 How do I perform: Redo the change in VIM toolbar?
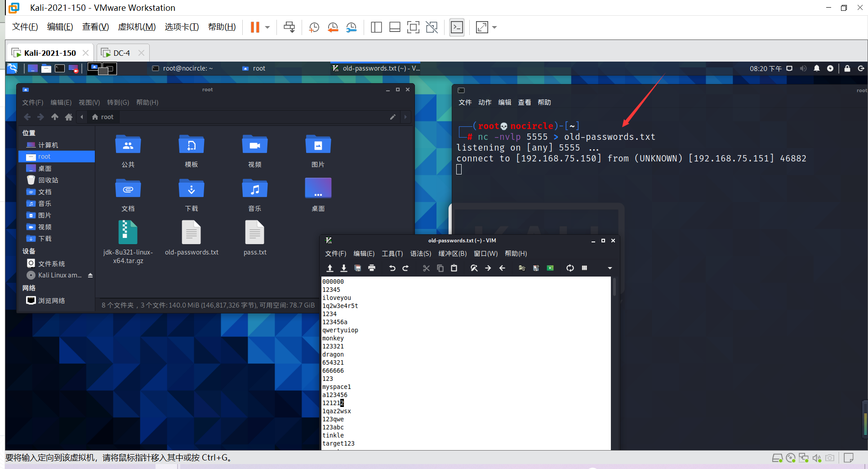click(406, 268)
